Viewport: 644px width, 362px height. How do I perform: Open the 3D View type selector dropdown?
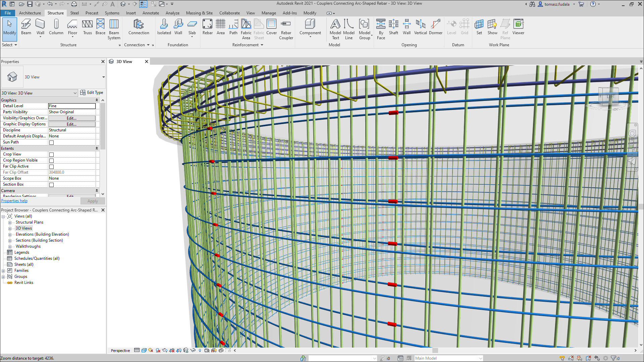click(103, 77)
